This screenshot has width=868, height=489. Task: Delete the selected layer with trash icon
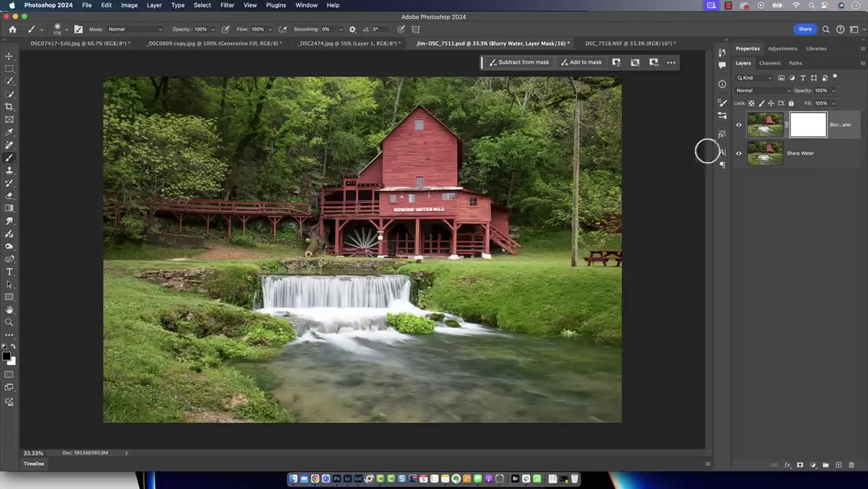pos(851,465)
